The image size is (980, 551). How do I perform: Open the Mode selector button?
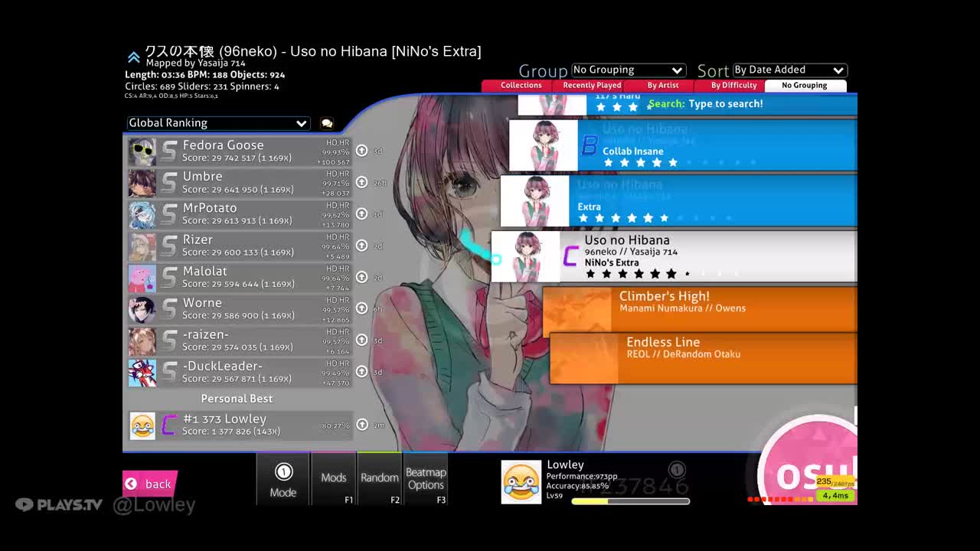[283, 479]
